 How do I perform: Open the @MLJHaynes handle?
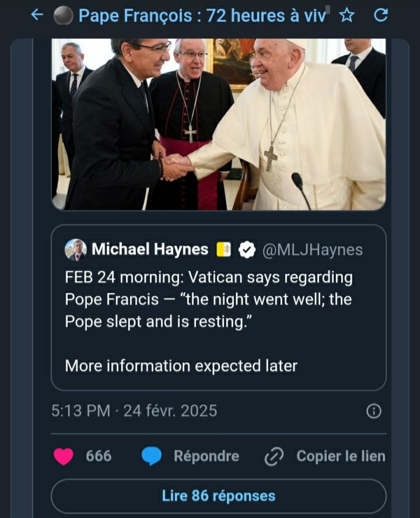point(312,250)
